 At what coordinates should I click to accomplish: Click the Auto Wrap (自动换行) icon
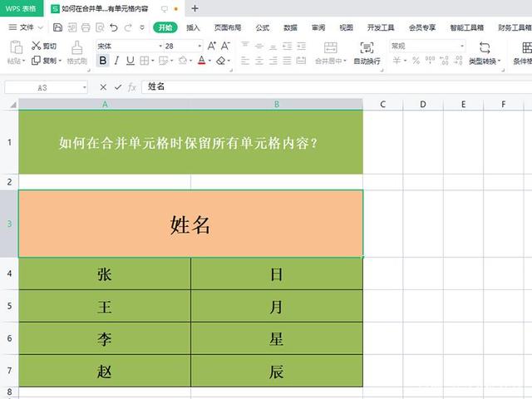(x=367, y=52)
